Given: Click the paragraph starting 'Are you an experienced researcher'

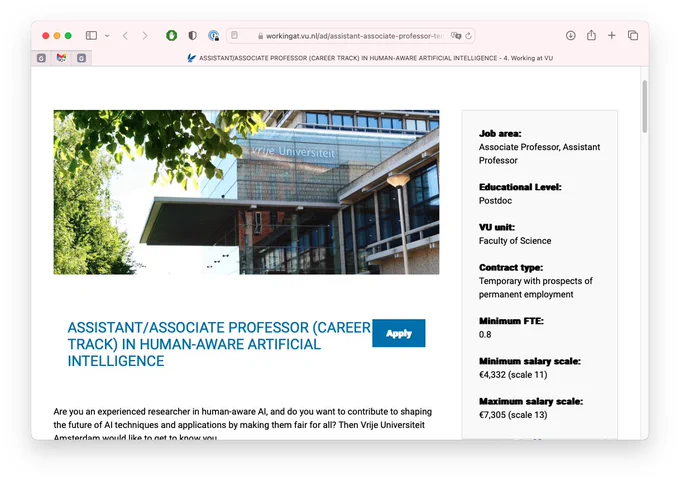Looking at the screenshot, I should click(243, 424).
